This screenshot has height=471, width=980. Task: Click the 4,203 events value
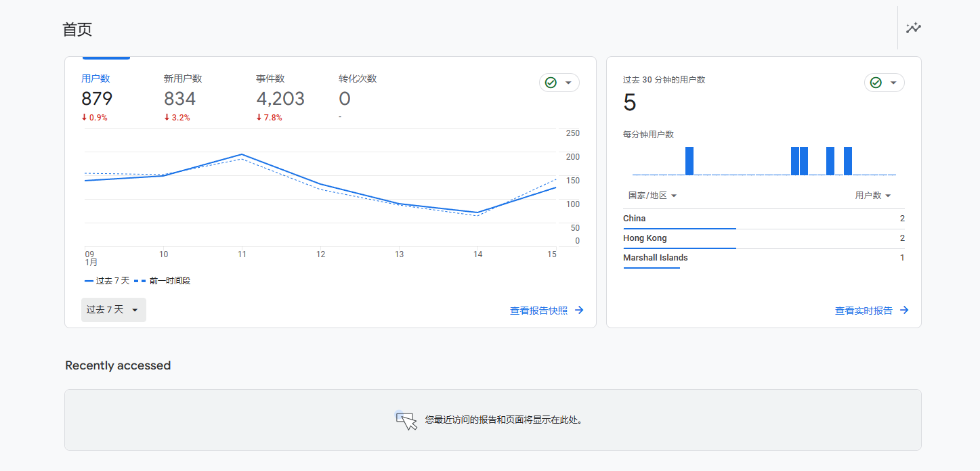(280, 99)
